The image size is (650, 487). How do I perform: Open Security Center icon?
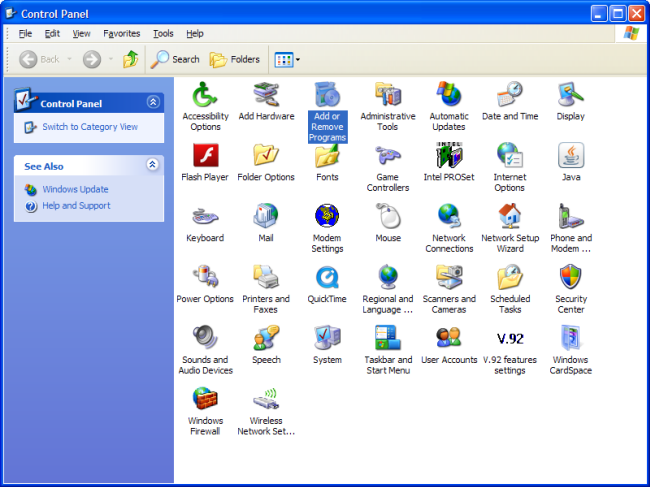571,289
